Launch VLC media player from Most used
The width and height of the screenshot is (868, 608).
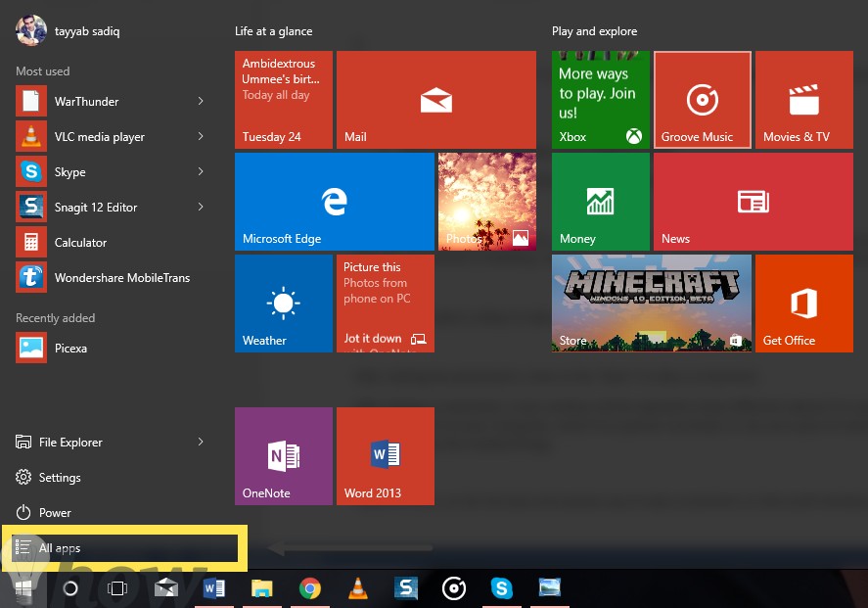[x=111, y=137]
